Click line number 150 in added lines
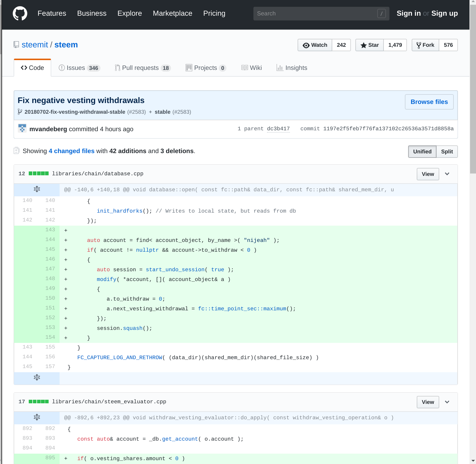 click(50, 298)
